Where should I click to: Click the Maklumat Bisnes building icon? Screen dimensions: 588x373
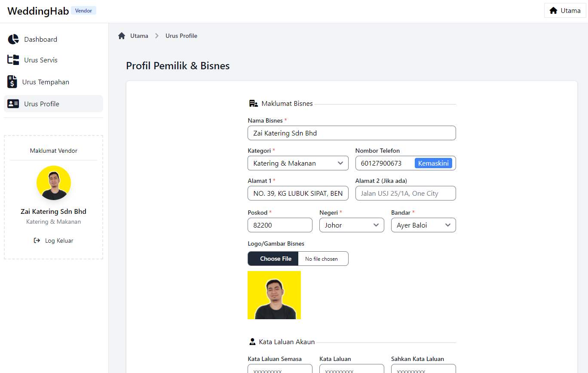253,103
